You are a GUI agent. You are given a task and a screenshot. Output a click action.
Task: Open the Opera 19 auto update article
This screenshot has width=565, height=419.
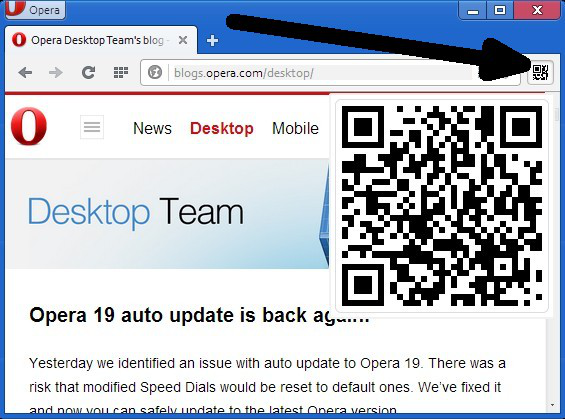coord(199,316)
